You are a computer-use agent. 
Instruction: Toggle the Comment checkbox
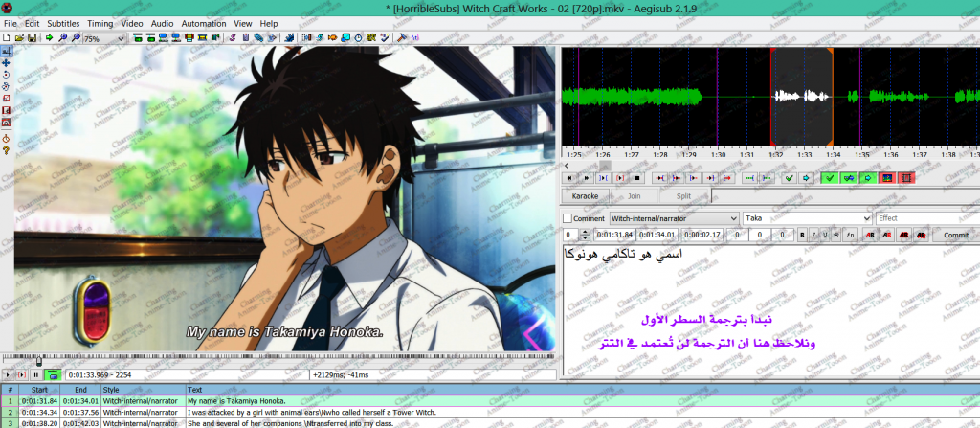pos(568,218)
